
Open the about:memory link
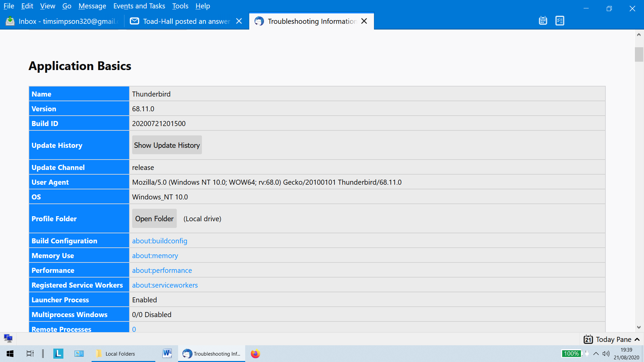(x=155, y=256)
